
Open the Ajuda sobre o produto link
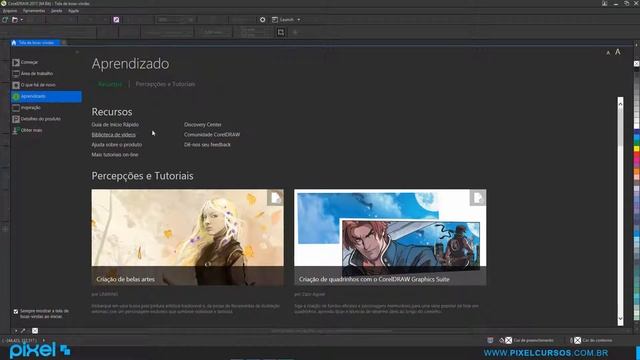(117, 144)
